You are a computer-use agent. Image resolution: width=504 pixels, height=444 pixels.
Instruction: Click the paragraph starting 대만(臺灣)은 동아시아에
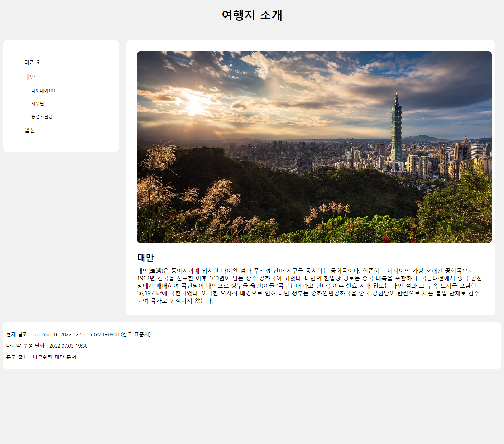tap(310, 286)
